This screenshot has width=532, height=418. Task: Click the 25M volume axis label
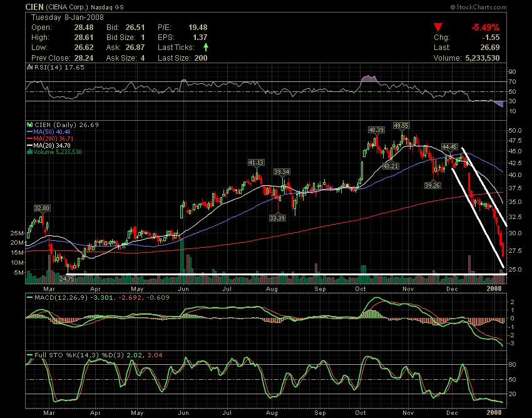17,233
